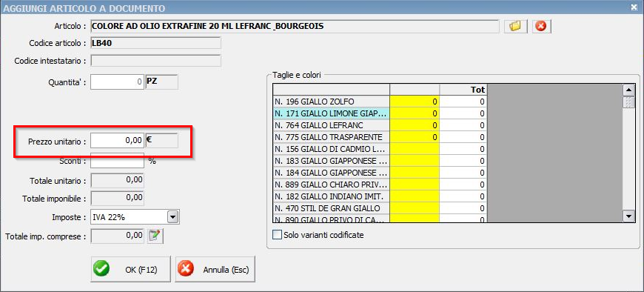Confirm with OK (F12) button
The width and height of the screenshot is (644, 292).
point(130,269)
